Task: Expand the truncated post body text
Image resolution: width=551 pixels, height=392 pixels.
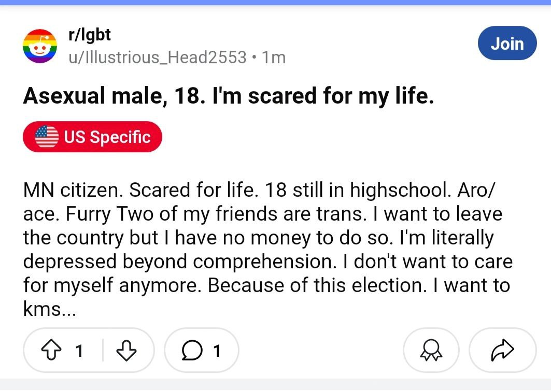Action: click(x=267, y=249)
